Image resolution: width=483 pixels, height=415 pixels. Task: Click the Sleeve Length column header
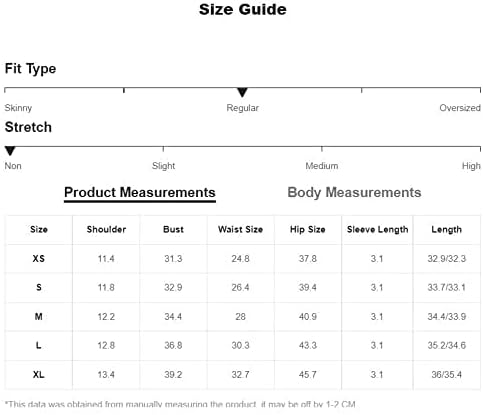(377, 229)
